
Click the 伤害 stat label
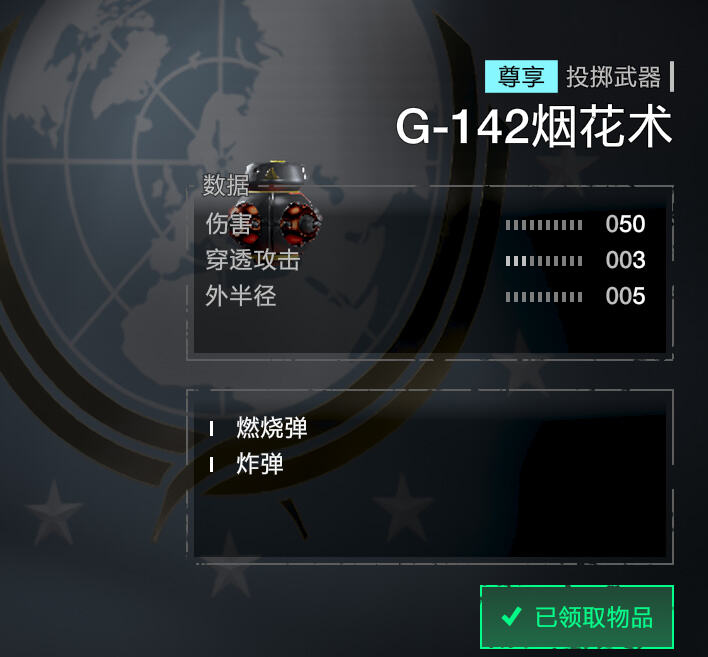(228, 224)
